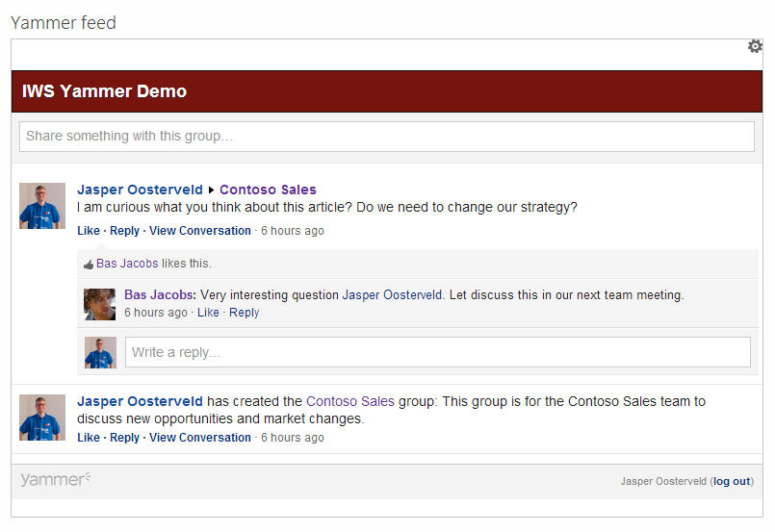Click Jasper's avatar on group creation post
The height and width of the screenshot is (532, 775).
tap(42, 418)
